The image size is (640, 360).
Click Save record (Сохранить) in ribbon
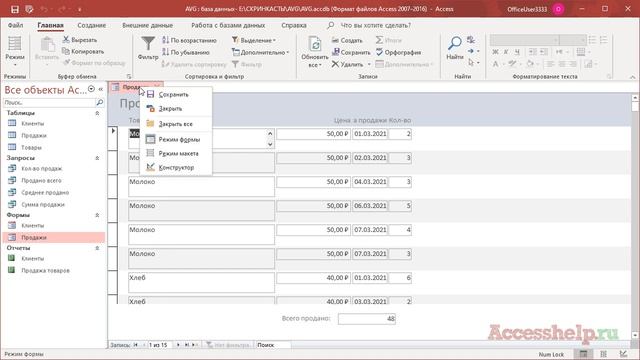click(x=351, y=52)
